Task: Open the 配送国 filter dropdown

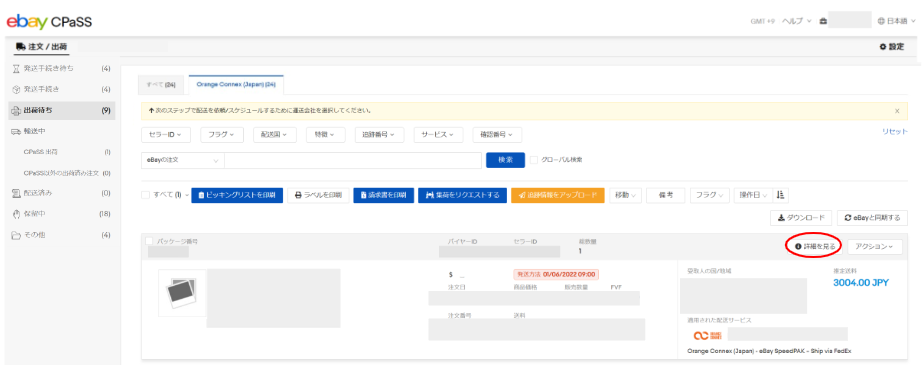Action: click(274, 135)
